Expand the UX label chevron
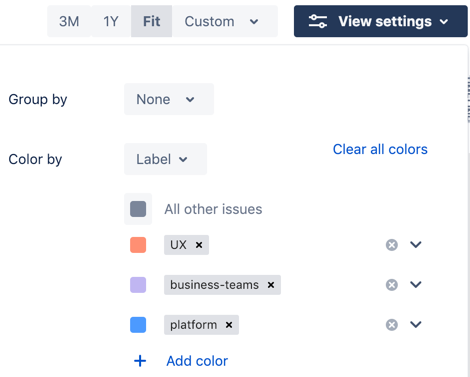This screenshot has width=470, height=377. pyautogui.click(x=416, y=245)
